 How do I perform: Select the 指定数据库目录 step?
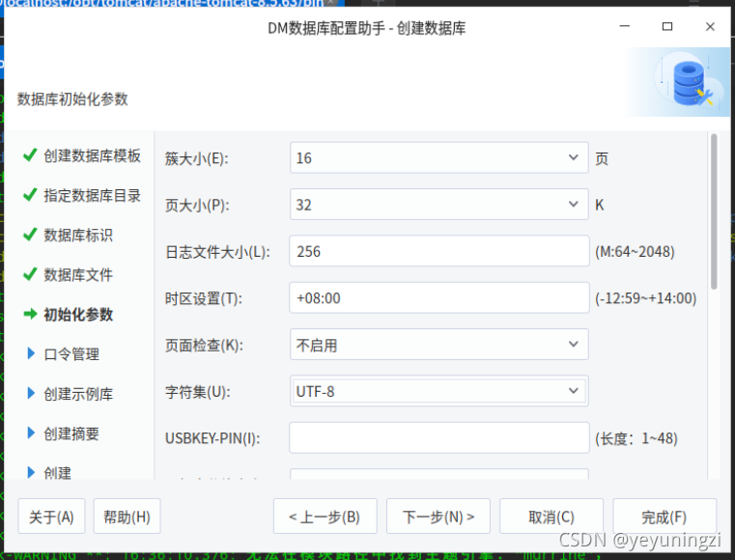(93, 195)
